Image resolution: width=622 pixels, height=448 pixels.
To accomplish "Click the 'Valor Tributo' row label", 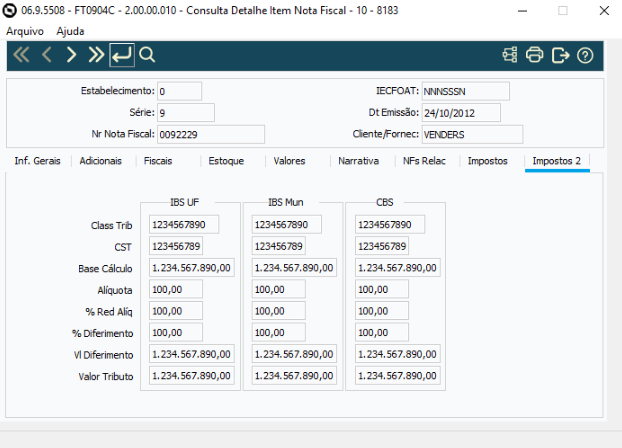I will point(106,376).
